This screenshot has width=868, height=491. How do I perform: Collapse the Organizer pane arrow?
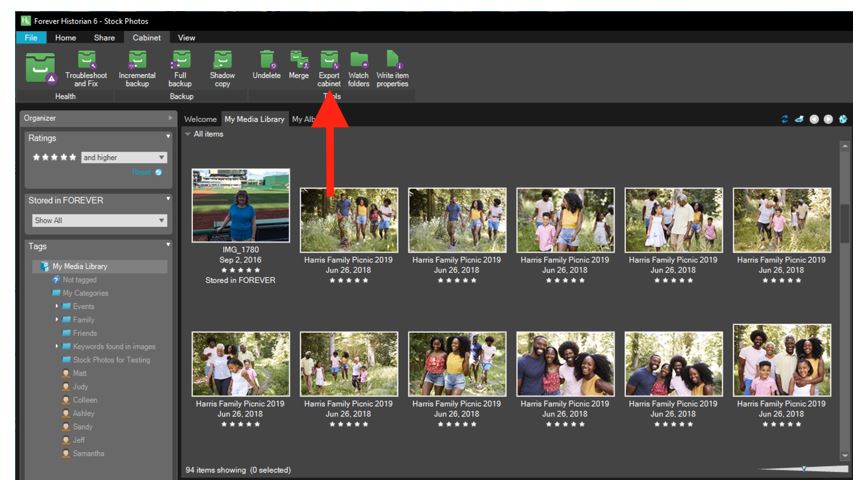[170, 118]
